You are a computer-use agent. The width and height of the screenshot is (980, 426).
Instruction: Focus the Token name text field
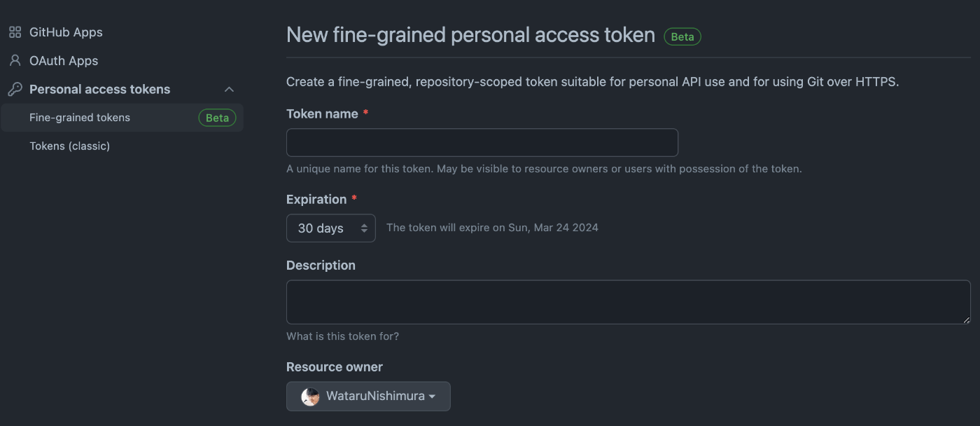point(482,142)
